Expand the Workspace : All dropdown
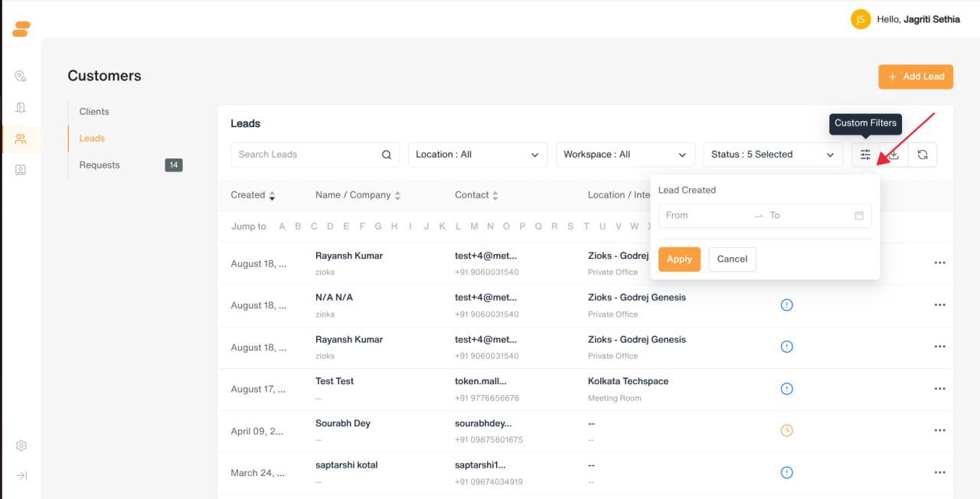The image size is (980, 499). [x=626, y=155]
